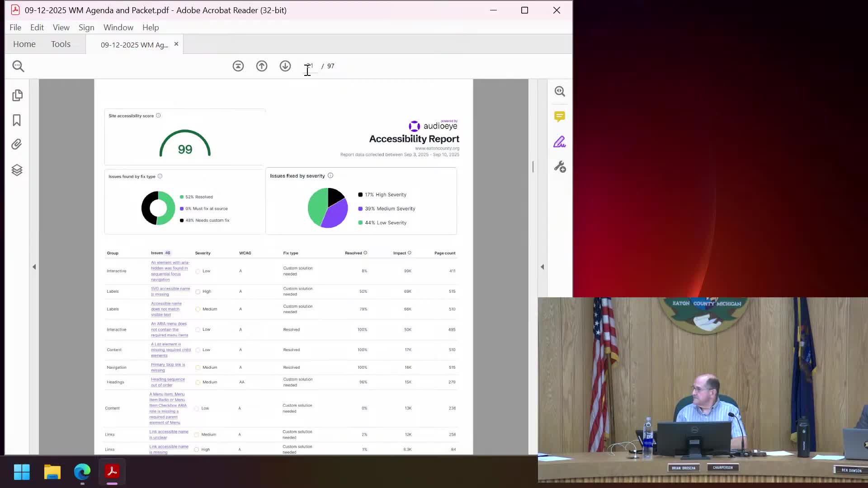This screenshot has width=868, height=488.
Task: Open the Fill & Sign pen tool
Action: [560, 142]
